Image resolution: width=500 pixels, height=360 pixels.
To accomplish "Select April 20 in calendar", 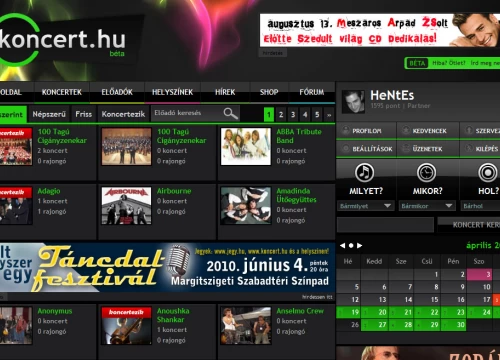I will [x=374, y=312].
